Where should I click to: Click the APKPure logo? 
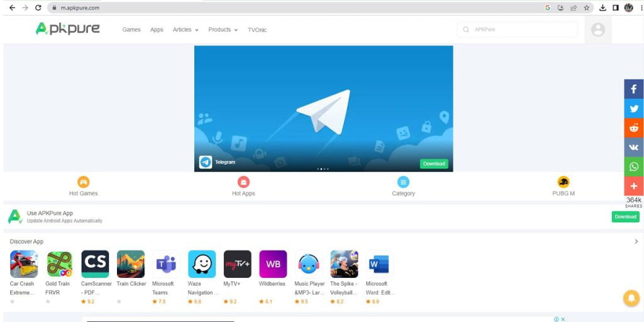pos(68,28)
